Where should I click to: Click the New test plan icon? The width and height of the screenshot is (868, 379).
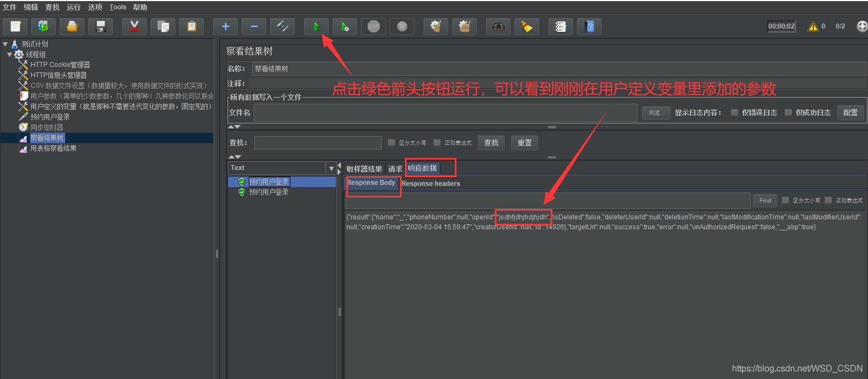tap(15, 26)
